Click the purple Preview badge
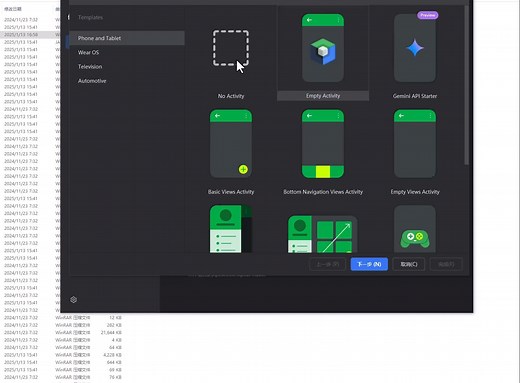520x383 pixels. pyautogui.click(x=427, y=15)
